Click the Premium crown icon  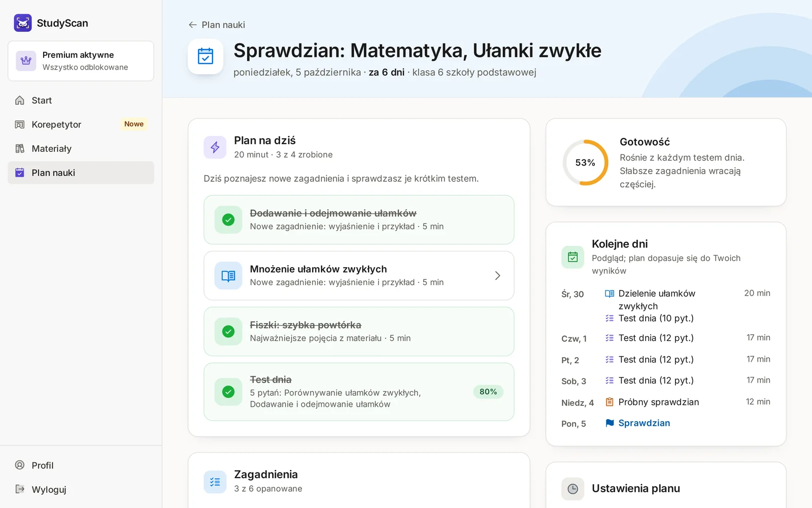26,61
